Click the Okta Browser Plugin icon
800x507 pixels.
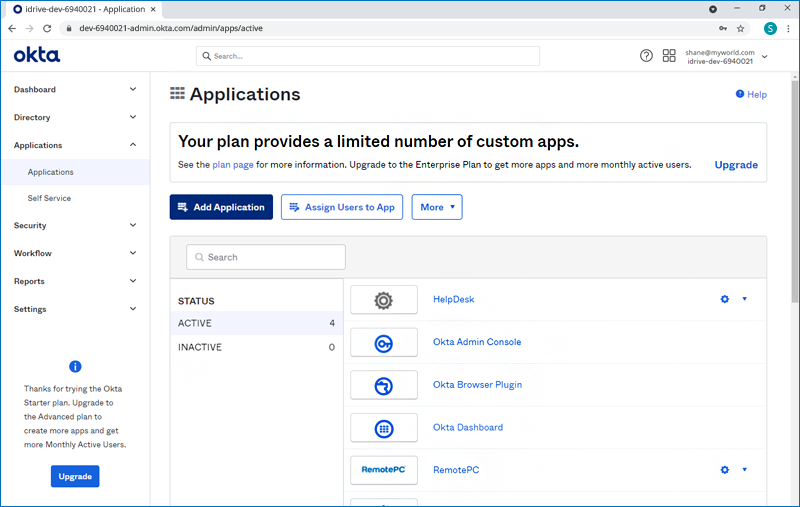(x=383, y=385)
